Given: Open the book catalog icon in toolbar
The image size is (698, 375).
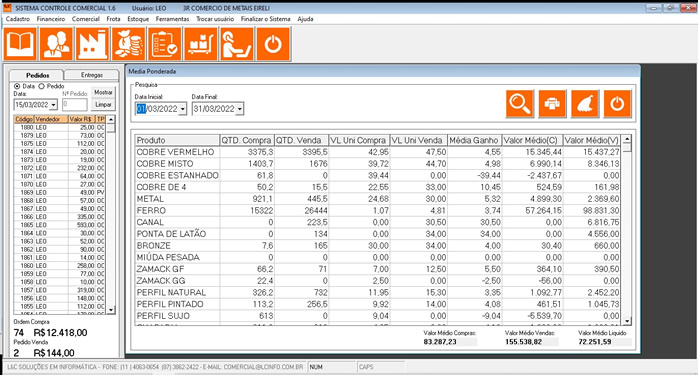Looking at the screenshot, I should [x=20, y=44].
